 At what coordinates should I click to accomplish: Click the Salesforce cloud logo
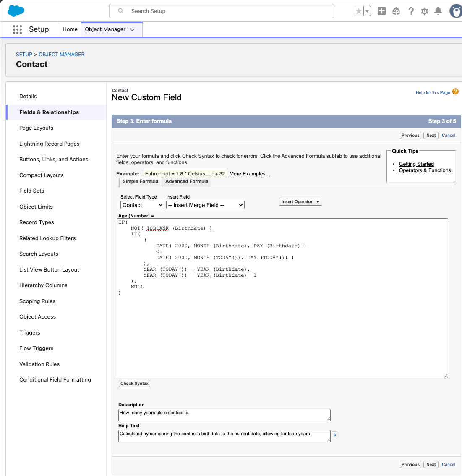[16, 11]
